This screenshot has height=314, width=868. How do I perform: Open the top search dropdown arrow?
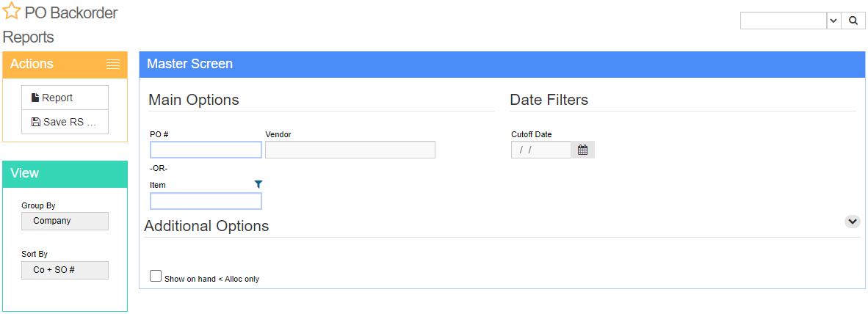833,21
